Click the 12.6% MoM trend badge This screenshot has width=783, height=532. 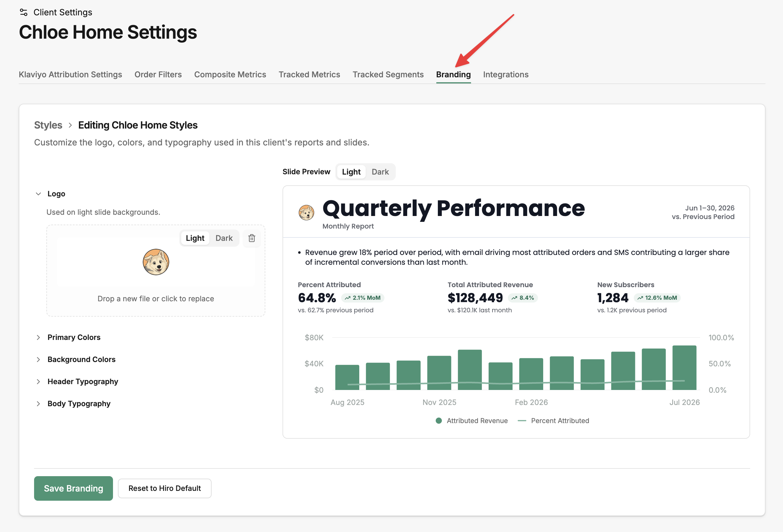pyautogui.click(x=657, y=298)
